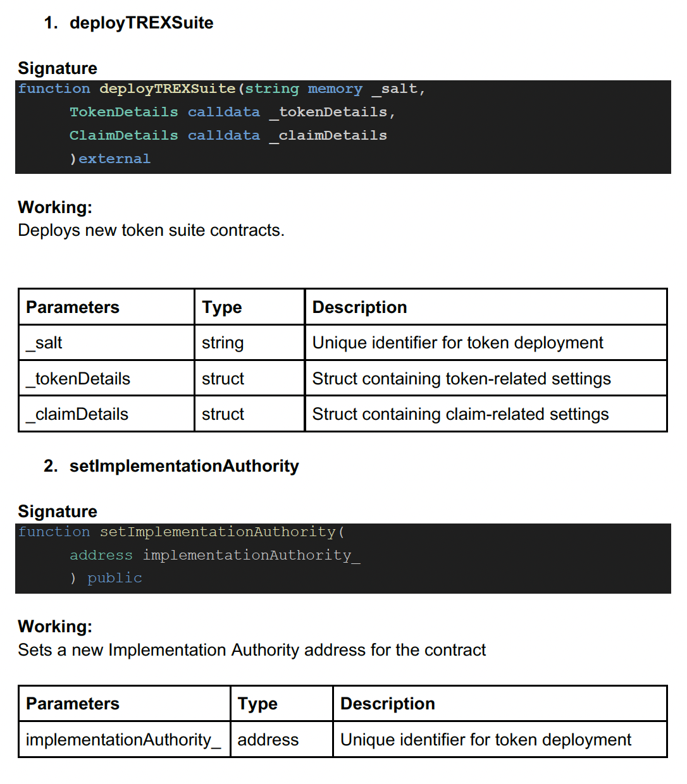Click the _tokenDetails parameter cell

tap(78, 379)
